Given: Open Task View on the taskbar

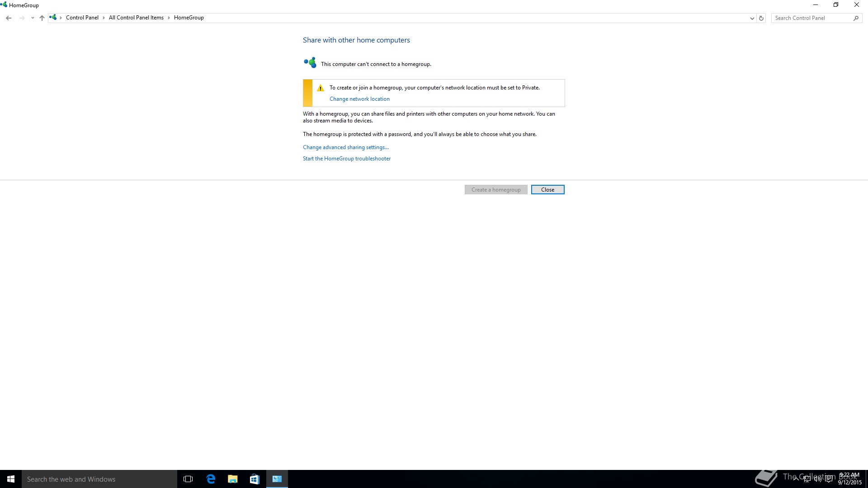Looking at the screenshot, I should pyautogui.click(x=188, y=479).
